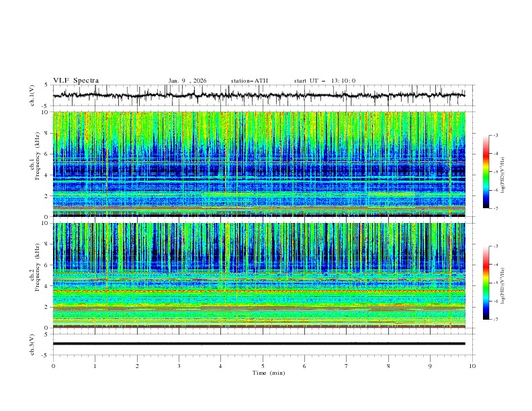The image size is (532, 411).
Task: Click the log(PSD) label beside ch.1 color bar
Action: pyautogui.click(x=502, y=175)
